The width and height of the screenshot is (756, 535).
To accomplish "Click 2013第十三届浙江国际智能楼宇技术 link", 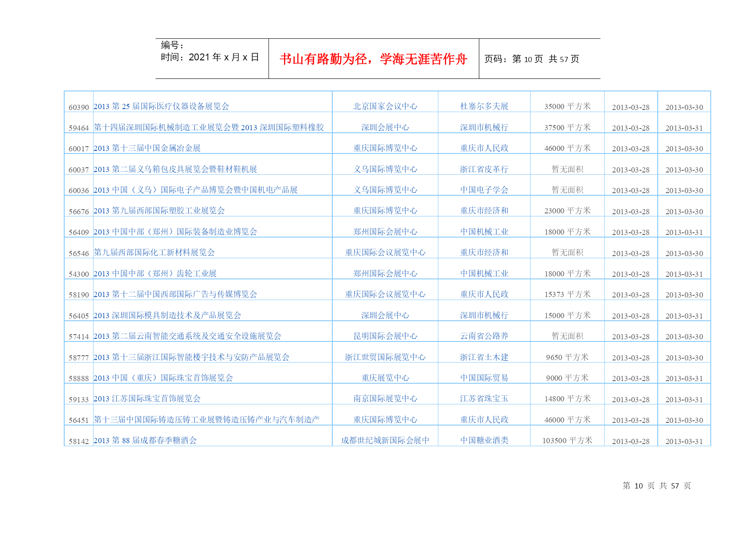I will coord(191,357).
